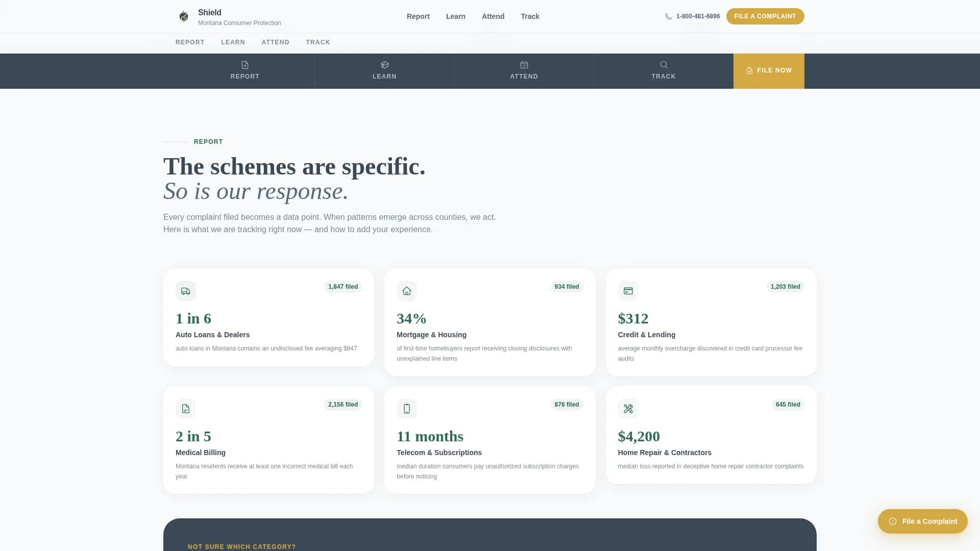
Task: Click the ATTEND label in dark bar
Action: point(524,77)
